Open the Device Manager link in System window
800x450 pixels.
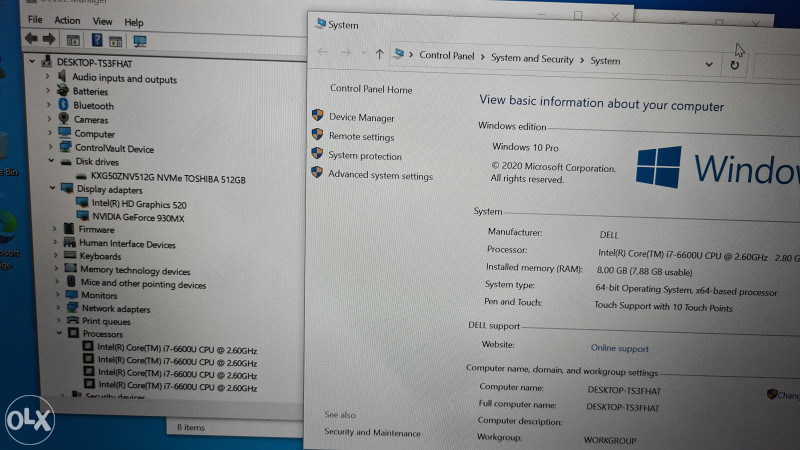(x=361, y=117)
